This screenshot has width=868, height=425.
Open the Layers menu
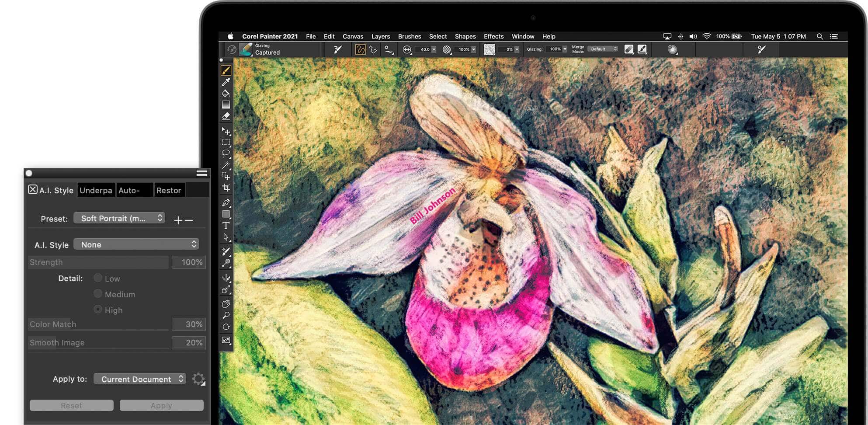(381, 36)
